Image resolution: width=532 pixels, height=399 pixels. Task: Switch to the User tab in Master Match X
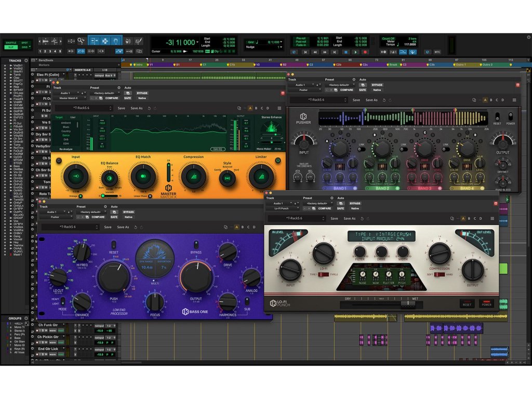click(73, 117)
